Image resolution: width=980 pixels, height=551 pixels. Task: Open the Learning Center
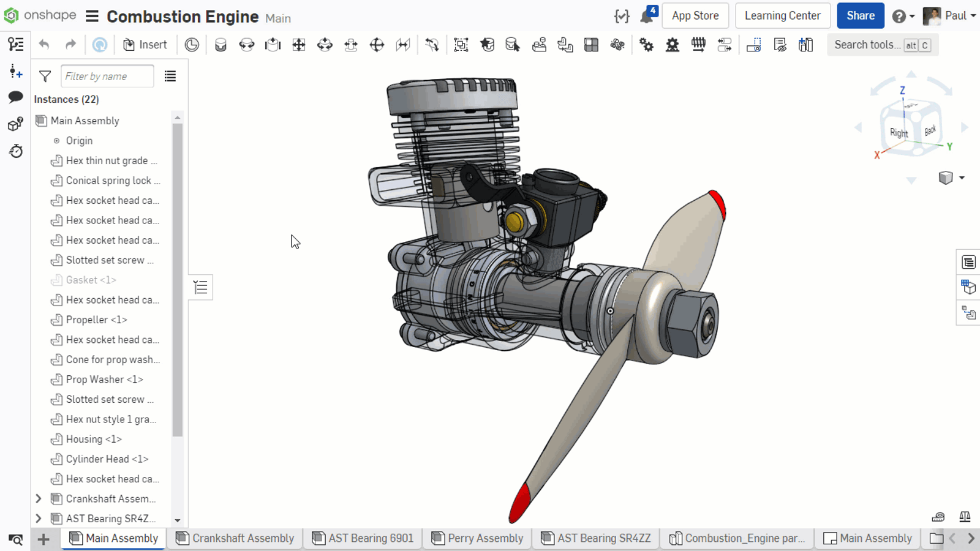tap(782, 16)
